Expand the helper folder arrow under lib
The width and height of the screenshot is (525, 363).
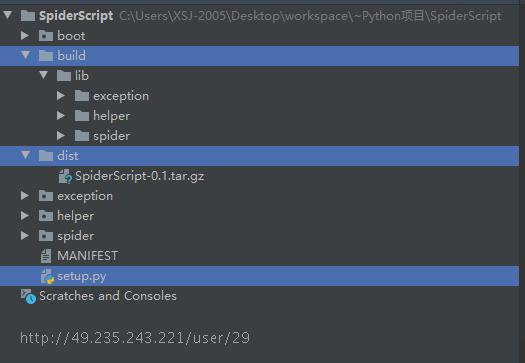61,116
